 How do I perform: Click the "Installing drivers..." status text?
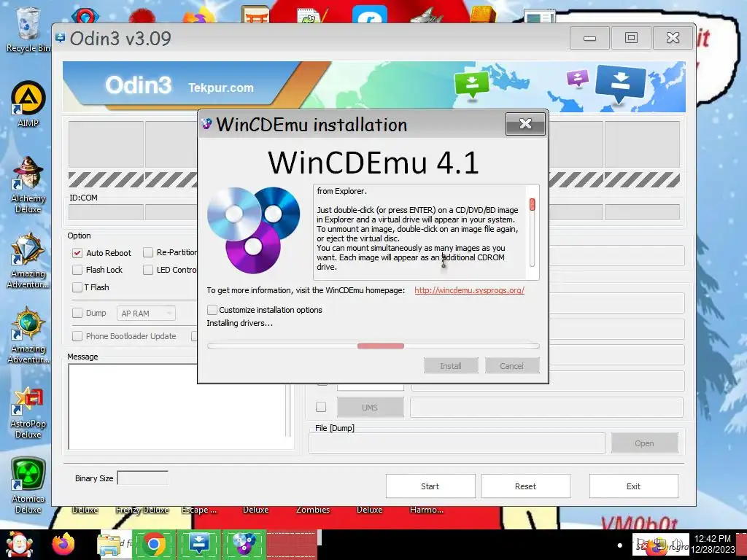(x=239, y=323)
